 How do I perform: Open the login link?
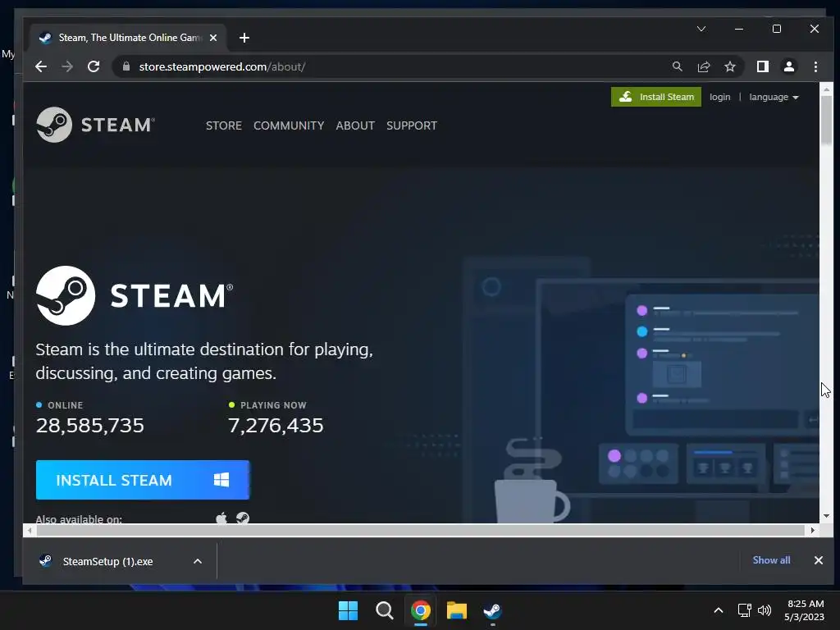(x=719, y=97)
